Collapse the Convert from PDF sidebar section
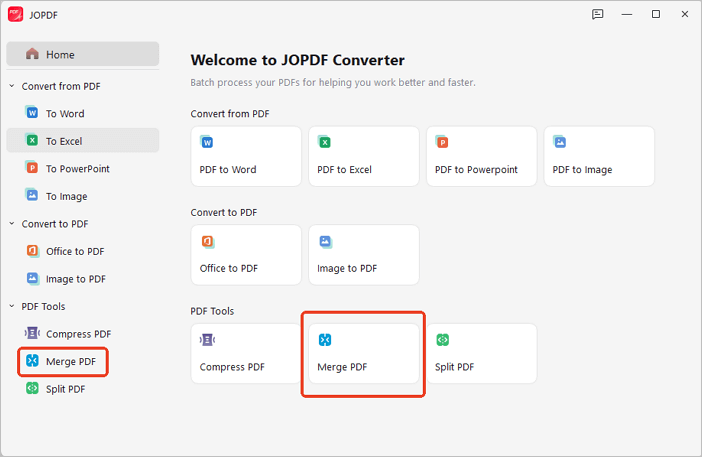Image resolution: width=702 pixels, height=457 pixels. click(x=12, y=85)
